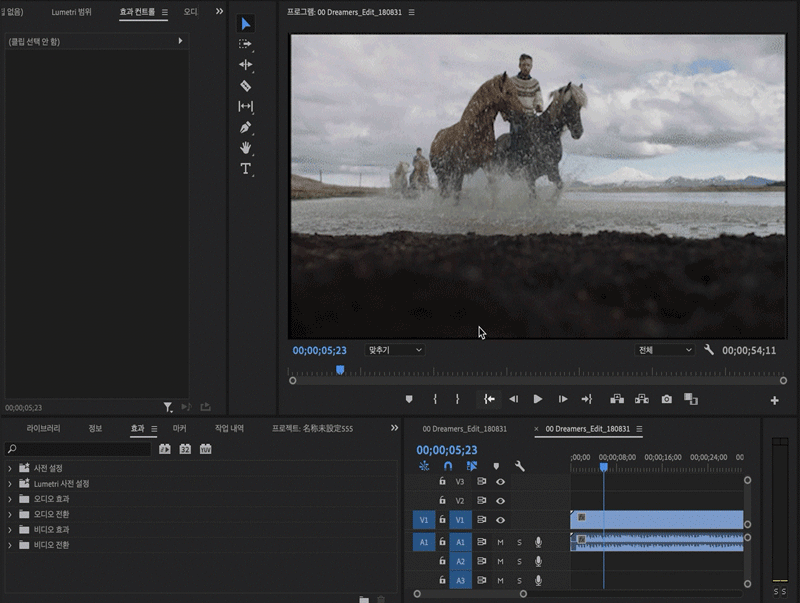Screen dimensions: 800x603
Task: Open the 전체 playback resolution dropdown
Action: [665, 350]
